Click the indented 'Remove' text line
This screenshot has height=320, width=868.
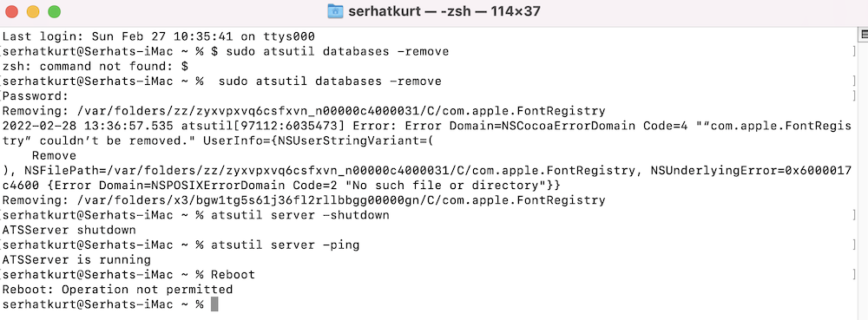click(54, 156)
